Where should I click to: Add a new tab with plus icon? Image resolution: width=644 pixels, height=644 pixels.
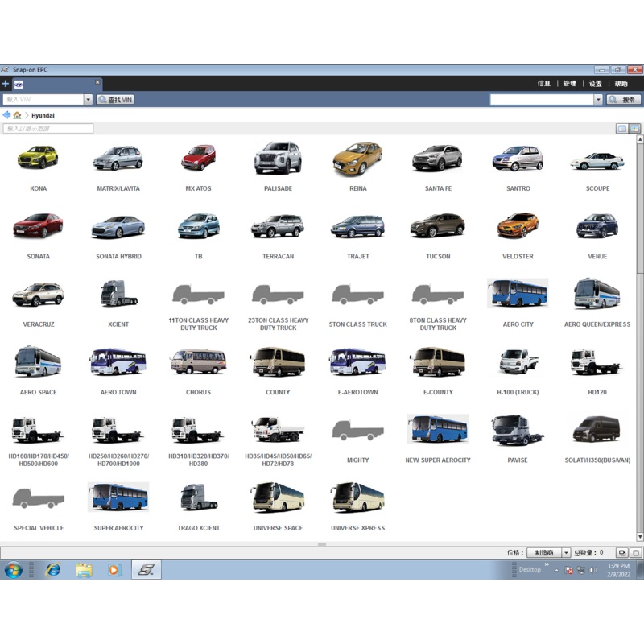click(x=6, y=84)
